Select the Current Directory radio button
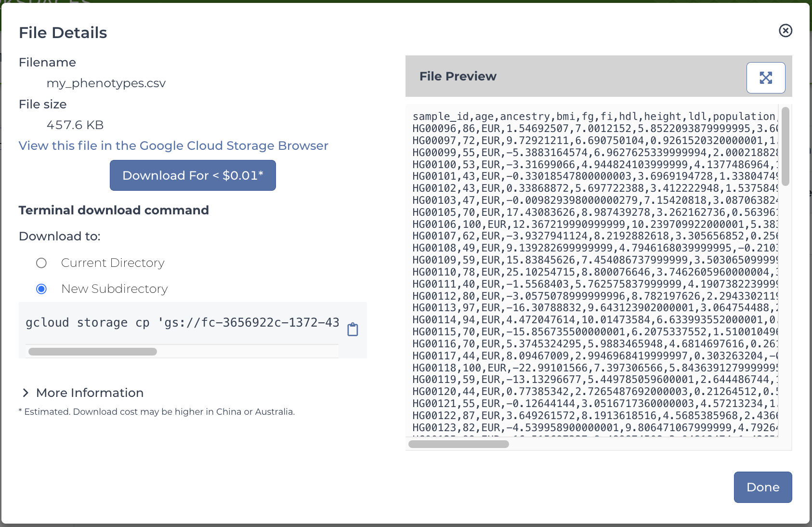 click(x=41, y=263)
